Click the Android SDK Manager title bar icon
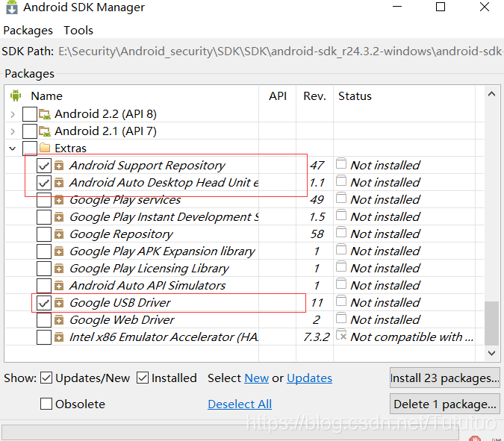 [12, 7]
